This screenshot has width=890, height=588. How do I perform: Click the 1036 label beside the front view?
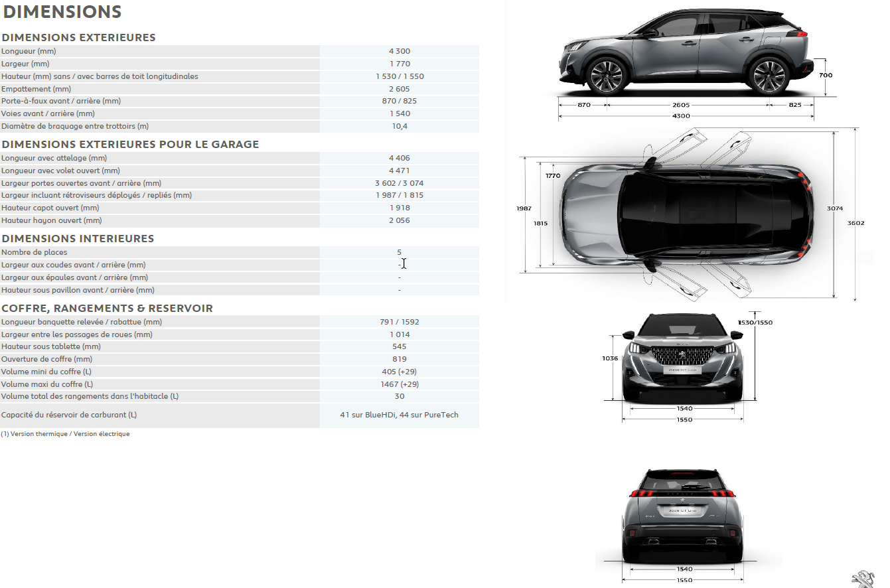pyautogui.click(x=610, y=358)
